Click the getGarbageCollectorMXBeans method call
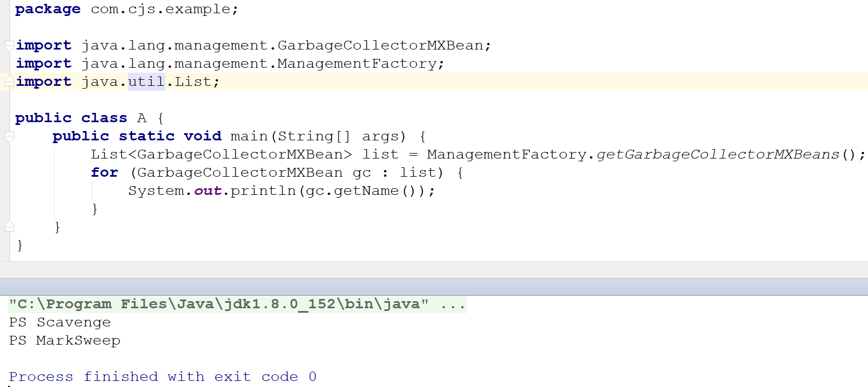 [718, 154]
